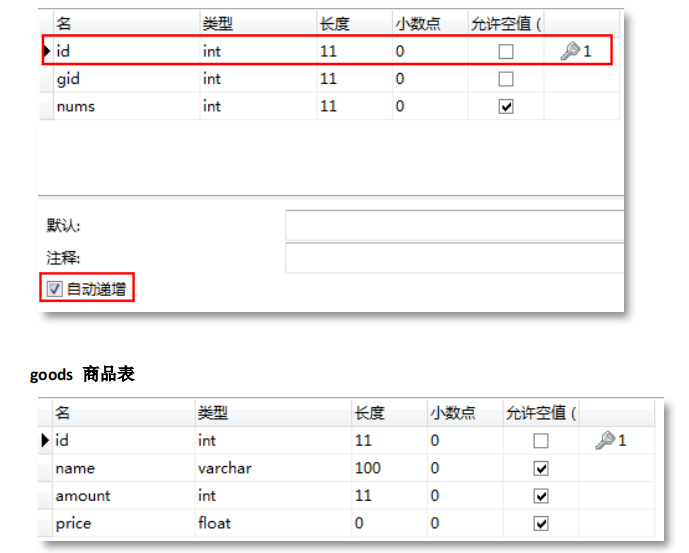689x553 pixels.
Task: Select the length 0 cell in the price row
Action: (389, 524)
